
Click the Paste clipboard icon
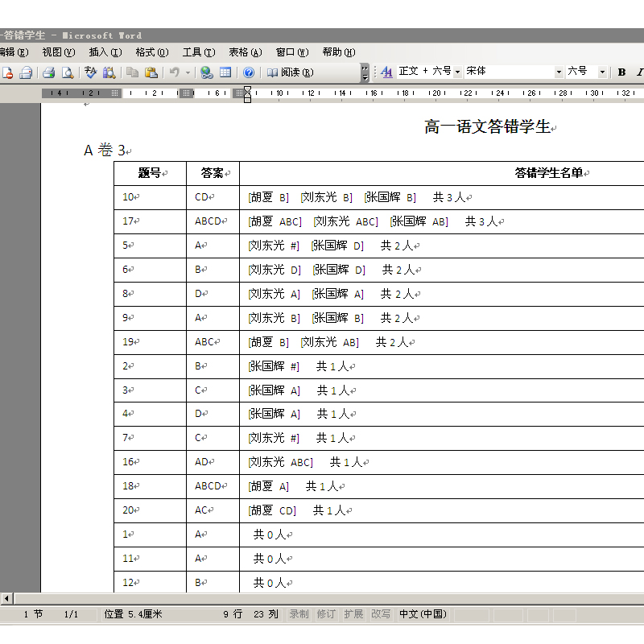coord(151,72)
